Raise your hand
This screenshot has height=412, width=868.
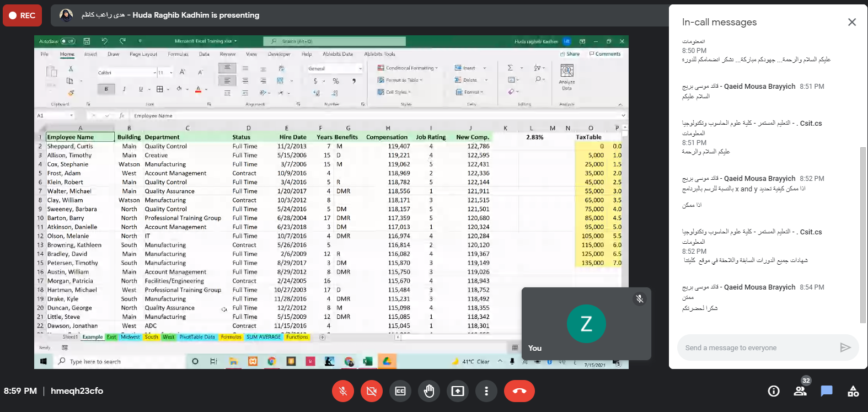click(429, 391)
